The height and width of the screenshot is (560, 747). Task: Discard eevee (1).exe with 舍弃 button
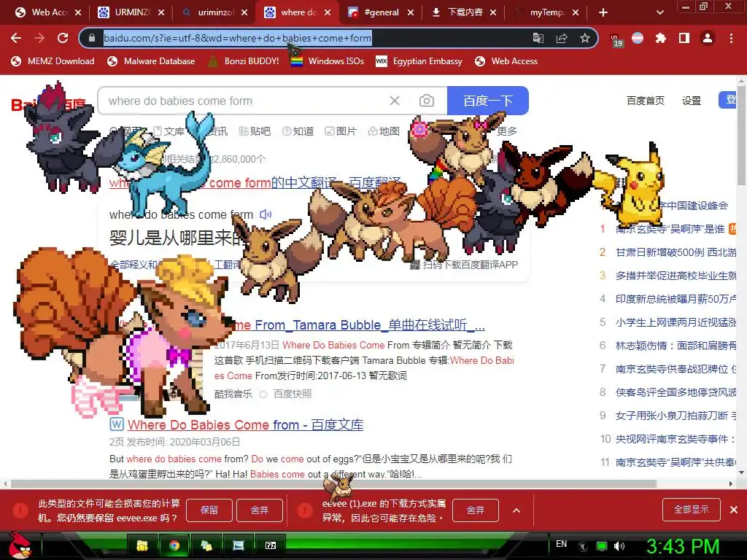click(x=476, y=510)
